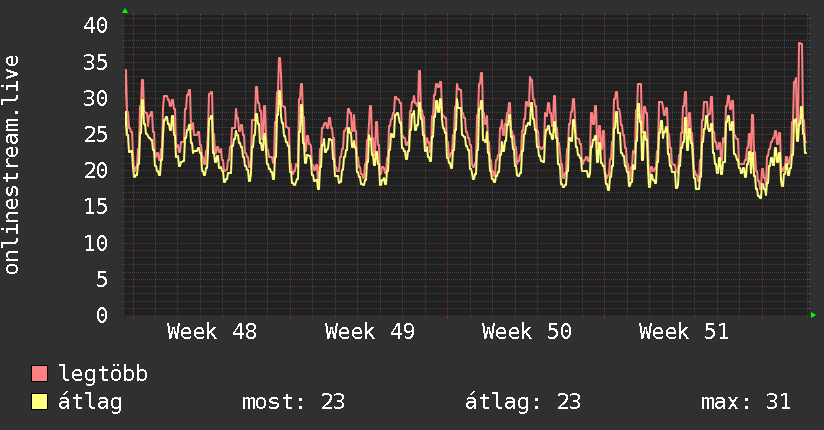Click the Week 48 axis label
The height and width of the screenshot is (430, 824).
211,331
